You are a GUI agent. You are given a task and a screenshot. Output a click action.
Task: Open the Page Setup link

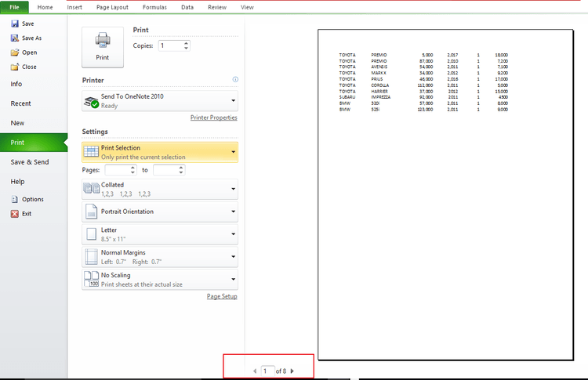click(x=222, y=296)
